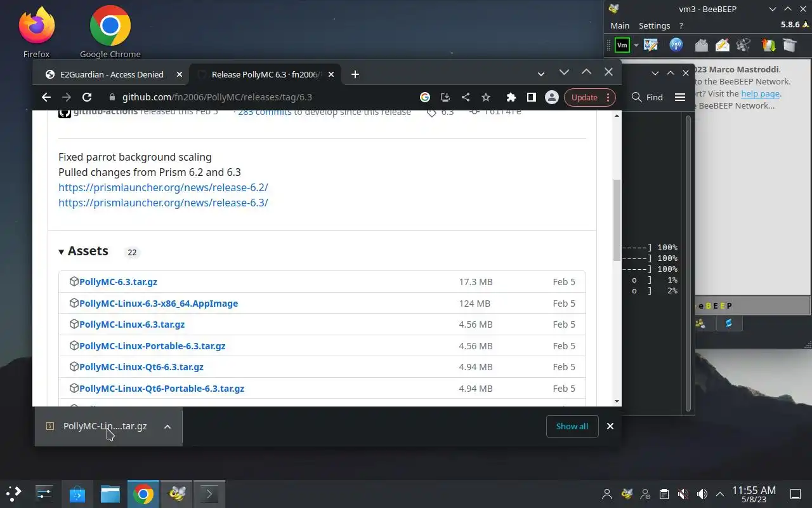
Task: Click the terminal window scrollbar
Action: coord(689,264)
